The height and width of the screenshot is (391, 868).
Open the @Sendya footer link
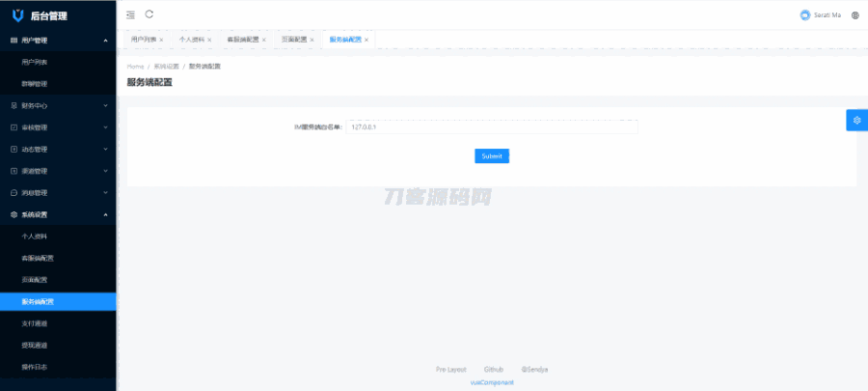point(534,370)
